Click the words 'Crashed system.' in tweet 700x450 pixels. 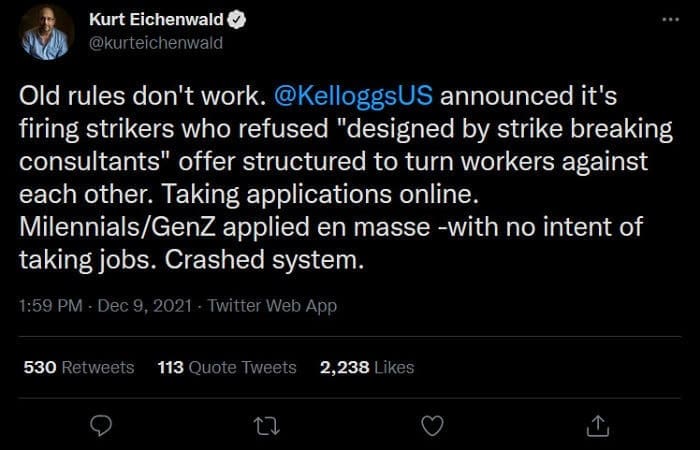point(264,260)
